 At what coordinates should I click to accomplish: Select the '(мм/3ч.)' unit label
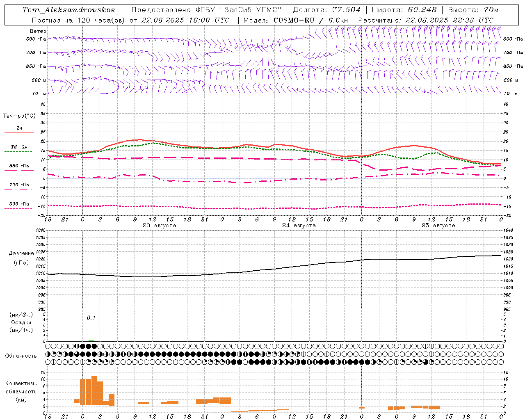click(x=21, y=315)
